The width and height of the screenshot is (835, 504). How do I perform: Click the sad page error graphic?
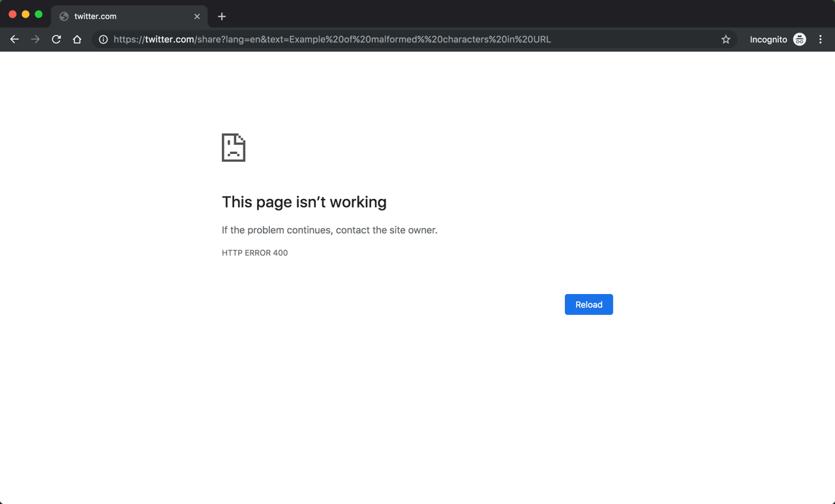[233, 147]
